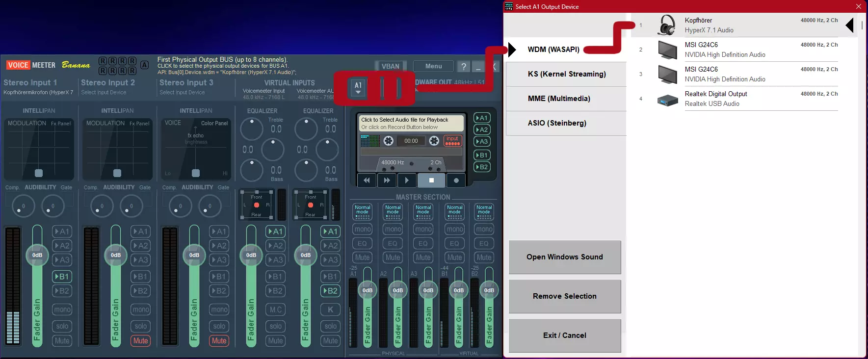Enable A1 routing on Stereo Input 1
868x359 pixels.
(x=62, y=231)
